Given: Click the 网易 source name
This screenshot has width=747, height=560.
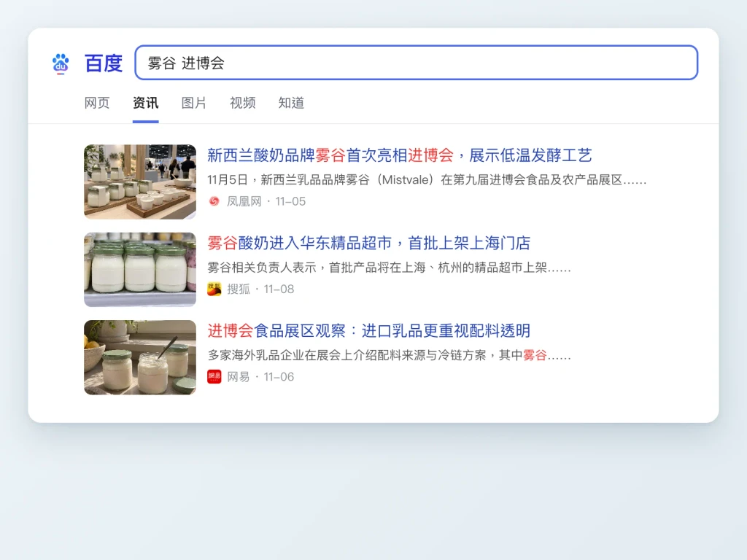Looking at the screenshot, I should (x=239, y=377).
